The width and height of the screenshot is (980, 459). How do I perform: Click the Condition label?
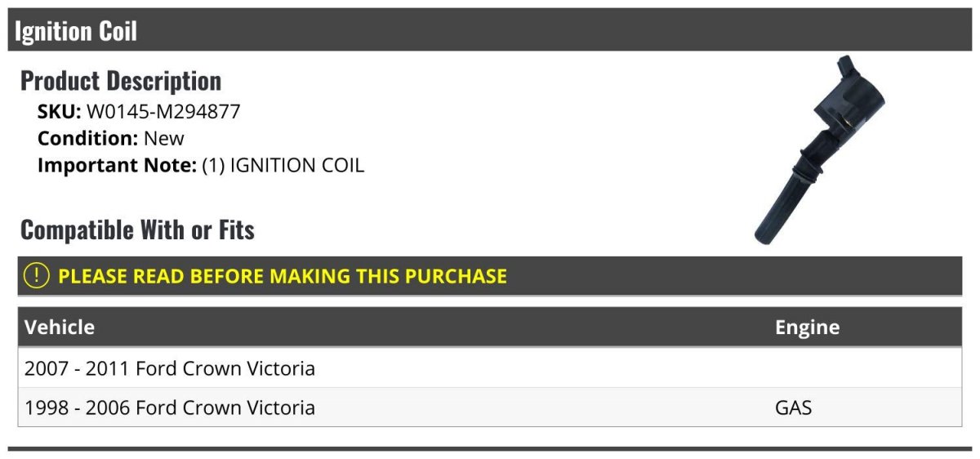coord(88,139)
